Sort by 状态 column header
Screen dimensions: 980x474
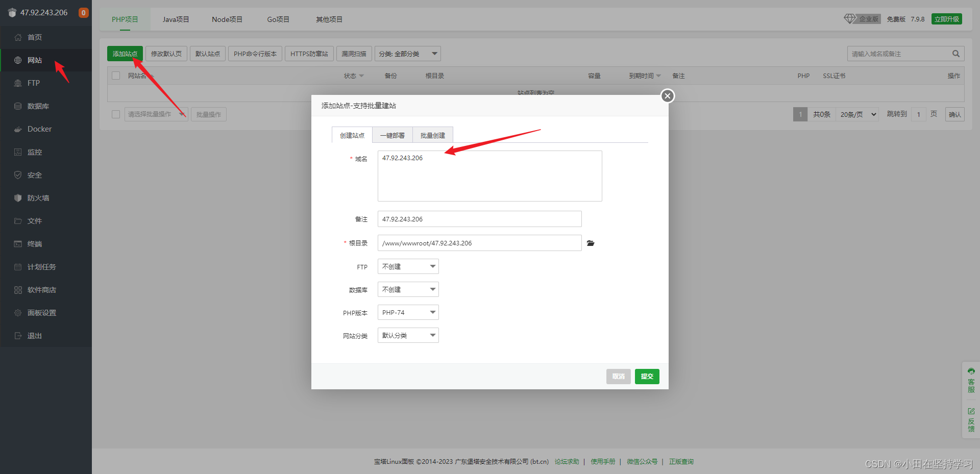pos(354,76)
